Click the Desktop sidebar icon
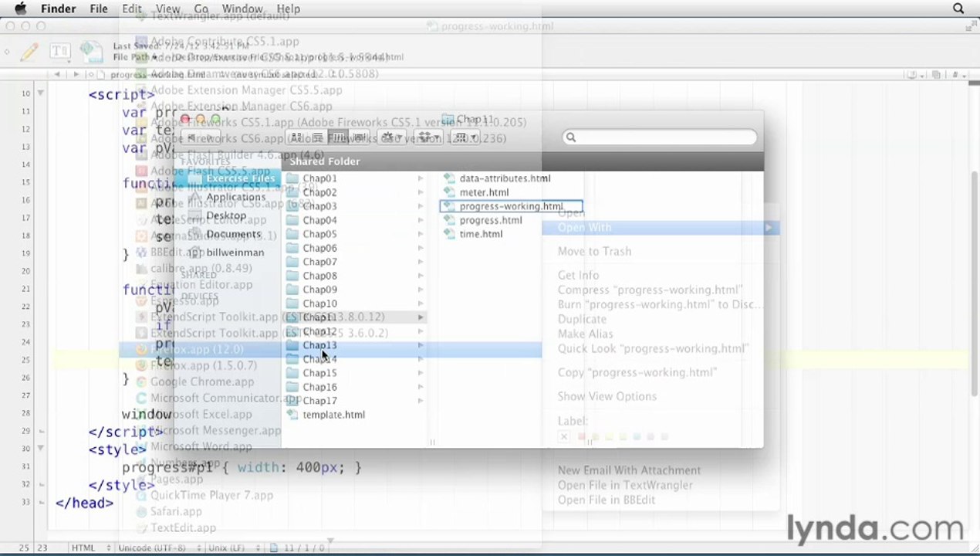Screen dimensions: 980x556 click(x=194, y=215)
